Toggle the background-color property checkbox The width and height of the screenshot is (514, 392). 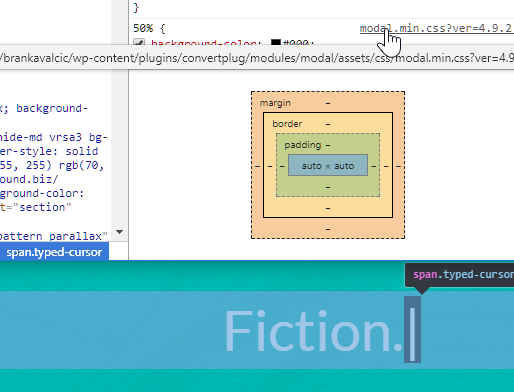point(139,42)
